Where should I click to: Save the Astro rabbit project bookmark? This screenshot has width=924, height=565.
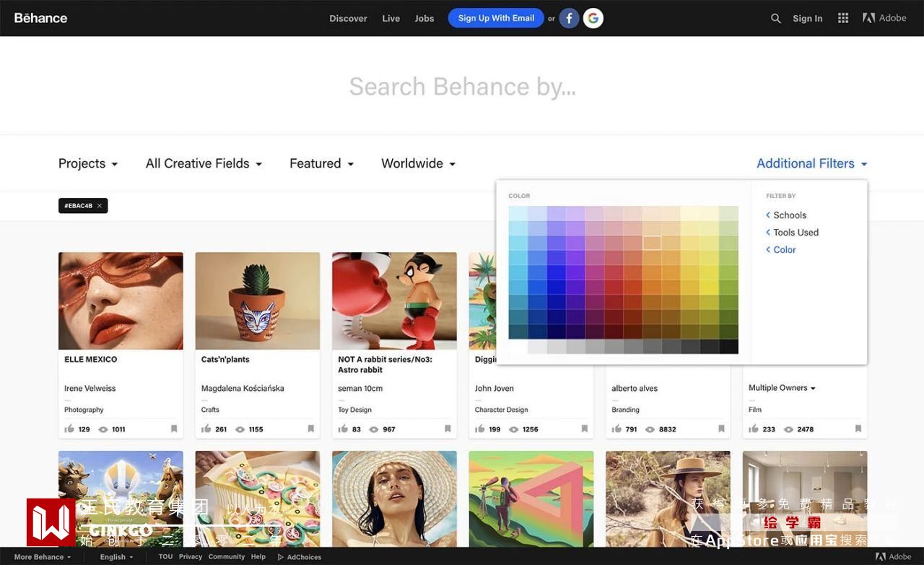[x=448, y=428]
